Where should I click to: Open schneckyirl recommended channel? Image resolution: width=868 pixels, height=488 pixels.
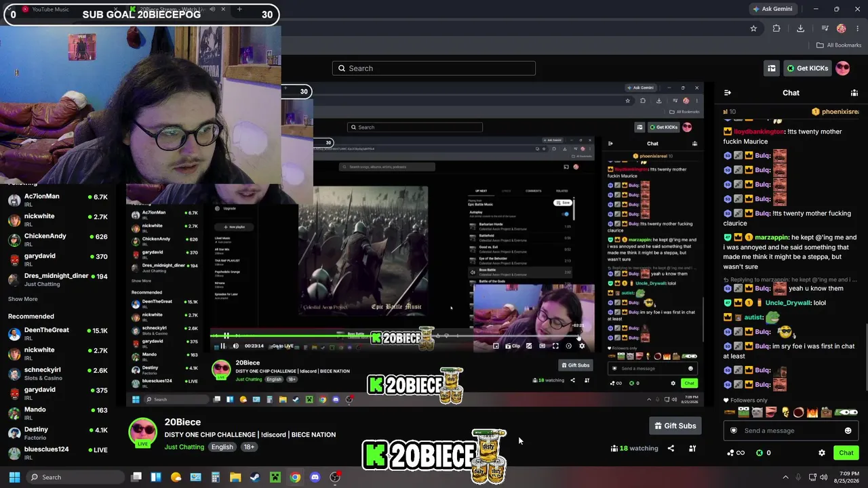pyautogui.click(x=58, y=373)
